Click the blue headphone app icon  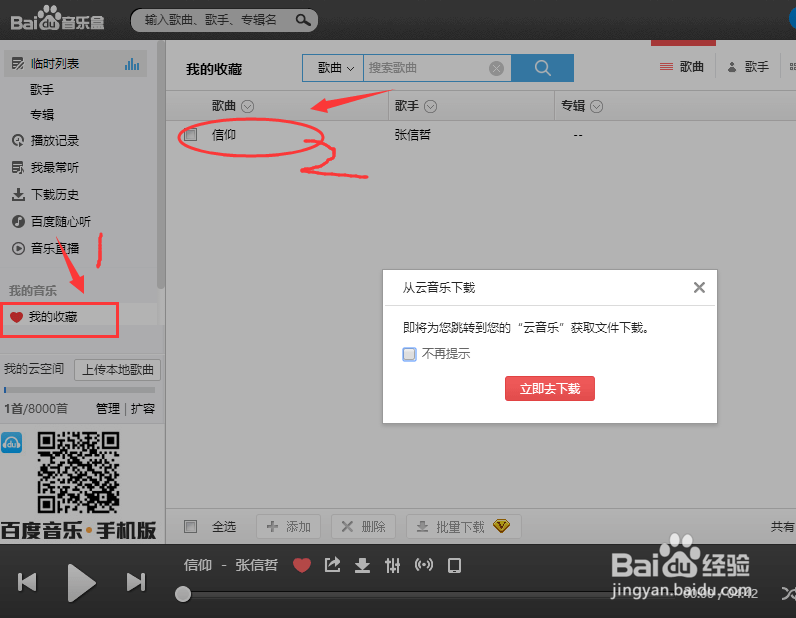(12, 443)
